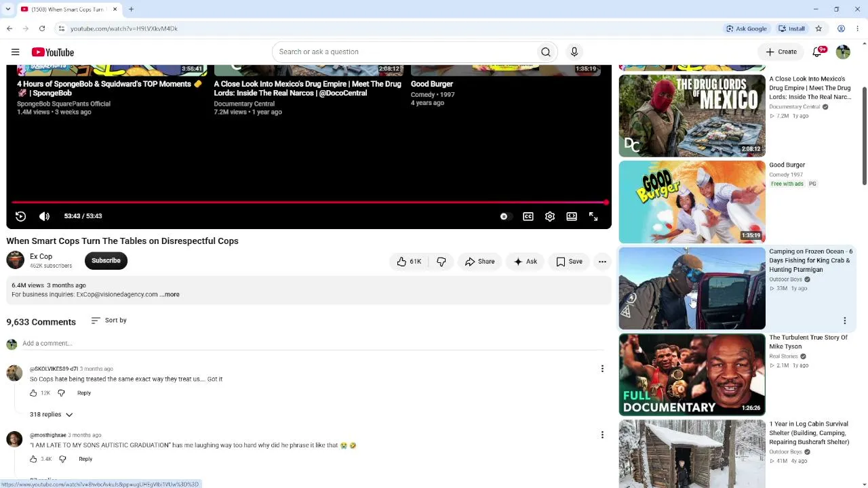Viewport: 868px width, 488px height.
Task: Seek on the red video progress bar
Action: pos(309,202)
